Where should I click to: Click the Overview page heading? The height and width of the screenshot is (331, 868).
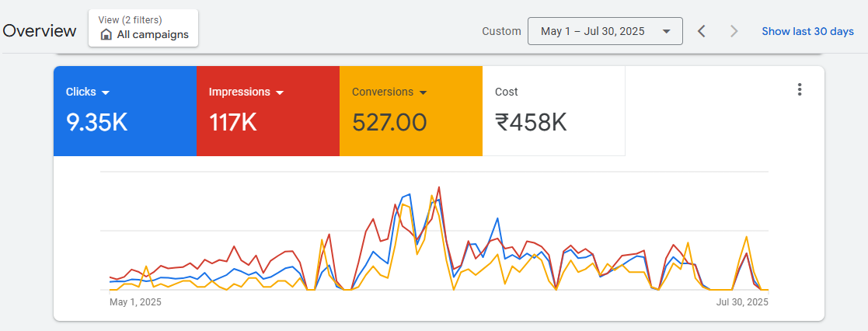coord(40,31)
